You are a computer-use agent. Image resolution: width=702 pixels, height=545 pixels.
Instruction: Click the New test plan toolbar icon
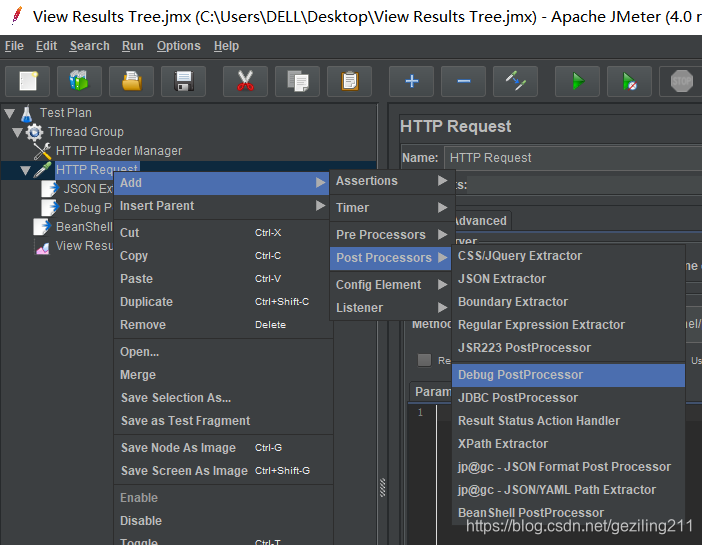coord(27,82)
